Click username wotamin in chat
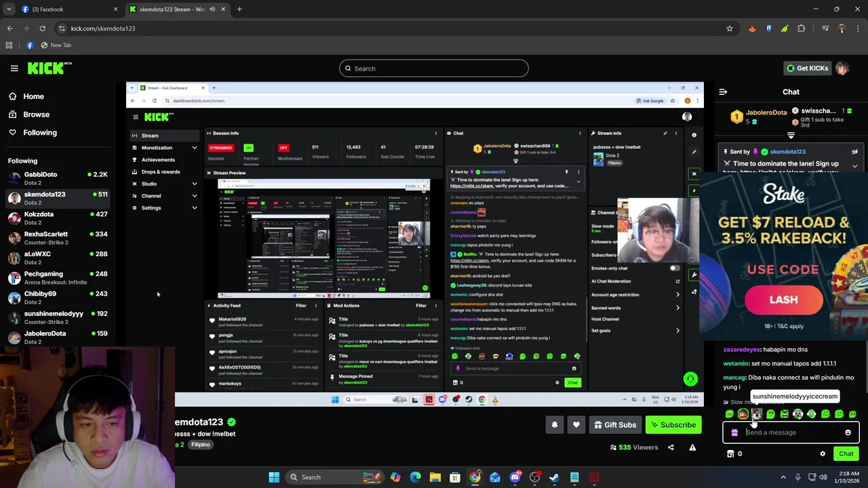The height and width of the screenshot is (488, 868). tap(736, 363)
